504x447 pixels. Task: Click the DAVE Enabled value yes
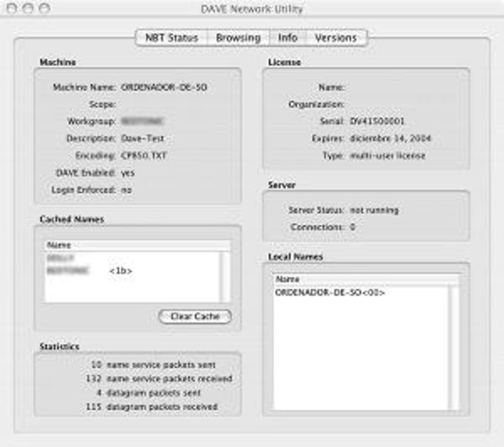[127, 173]
